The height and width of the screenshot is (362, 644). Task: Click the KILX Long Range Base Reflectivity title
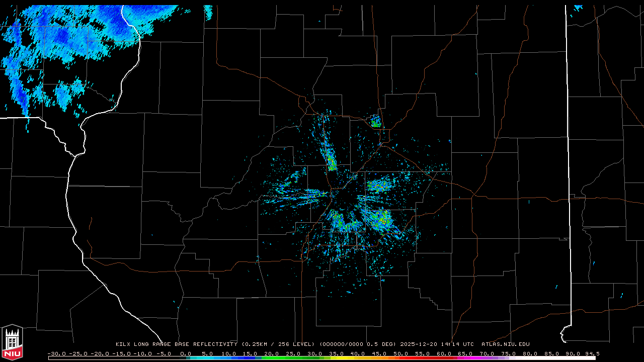(176, 344)
